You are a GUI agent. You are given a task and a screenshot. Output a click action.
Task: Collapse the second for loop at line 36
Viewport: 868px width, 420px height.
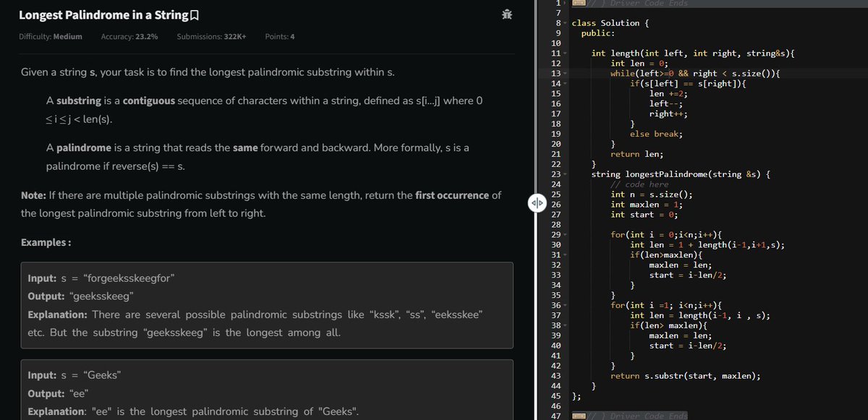[566, 306]
